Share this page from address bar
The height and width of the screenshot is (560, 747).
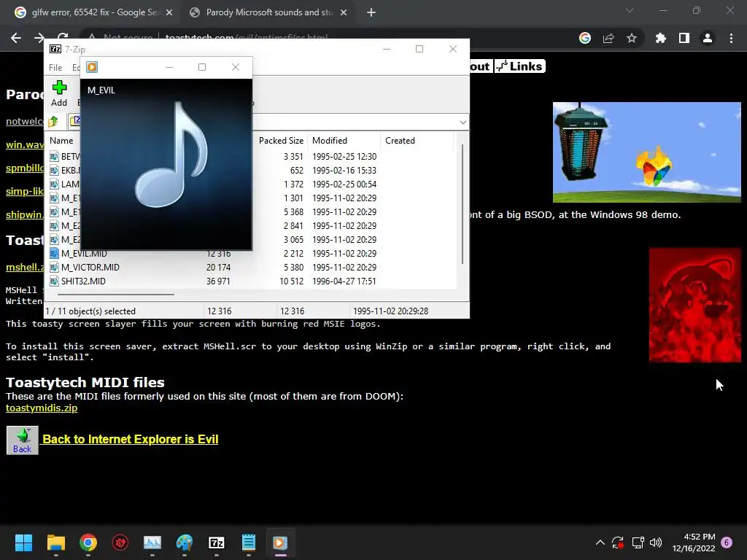coord(608,38)
